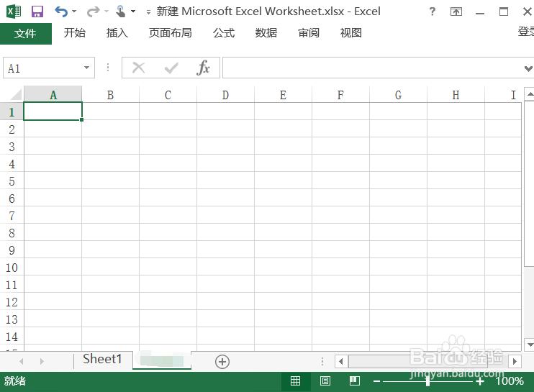Open the 文件 (File) menu
The height and width of the screenshot is (392, 534).
click(26, 33)
